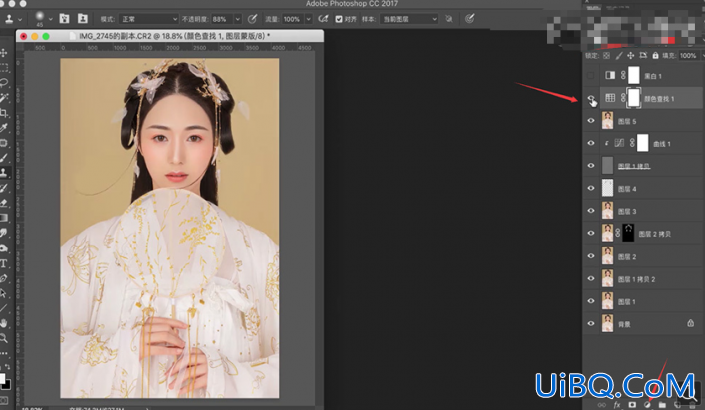Click the 图层 2 拷贝 black mask thumbnail
The height and width of the screenshot is (410, 705).
pyautogui.click(x=628, y=233)
